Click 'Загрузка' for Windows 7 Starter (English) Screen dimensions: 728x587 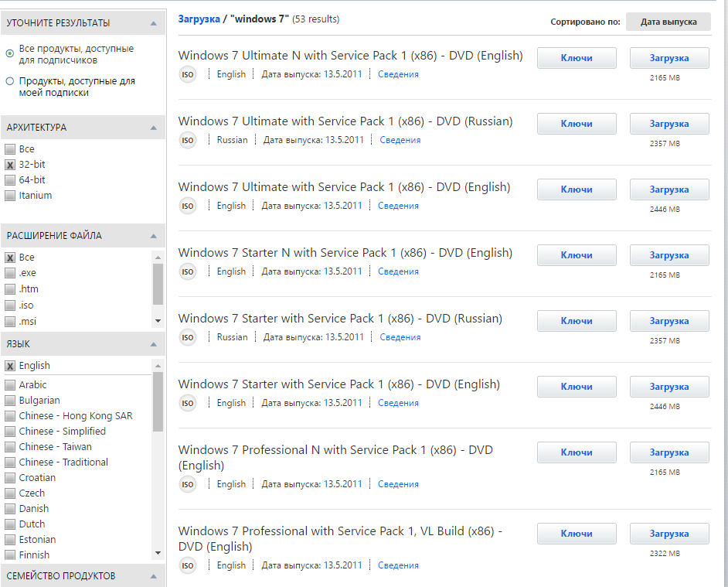[669, 387]
